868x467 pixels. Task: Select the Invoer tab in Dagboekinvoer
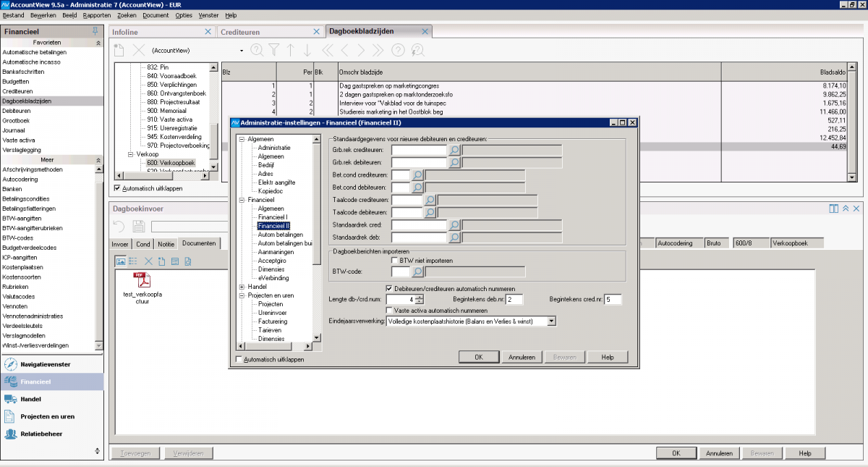click(x=120, y=243)
